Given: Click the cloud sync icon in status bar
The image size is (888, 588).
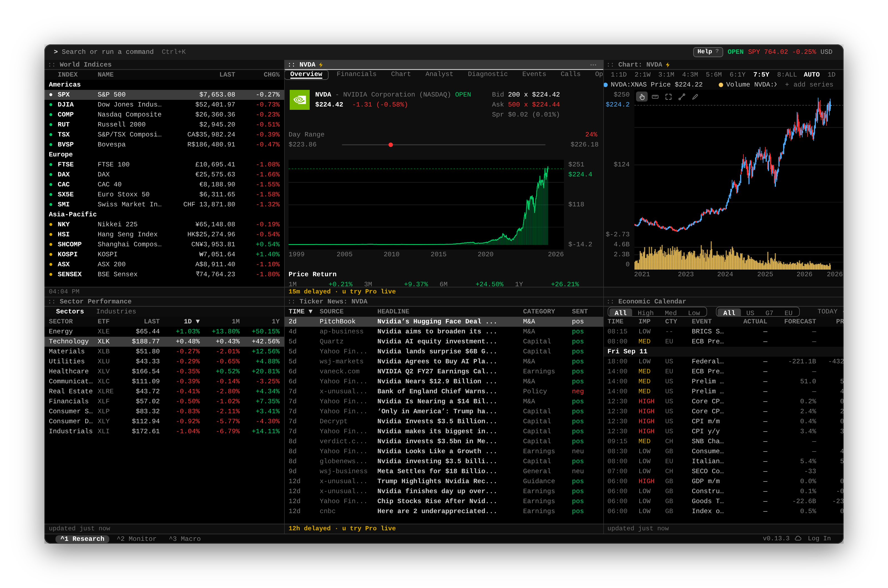Looking at the screenshot, I should pos(798,538).
